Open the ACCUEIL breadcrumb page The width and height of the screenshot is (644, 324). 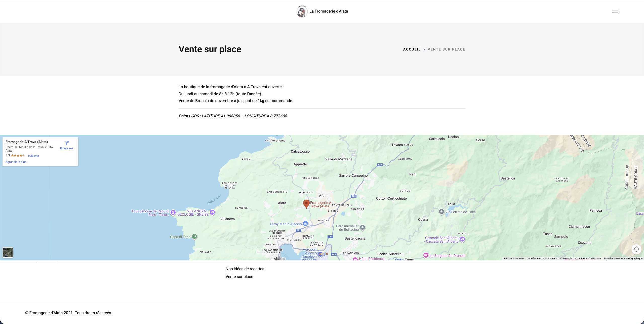click(x=412, y=49)
